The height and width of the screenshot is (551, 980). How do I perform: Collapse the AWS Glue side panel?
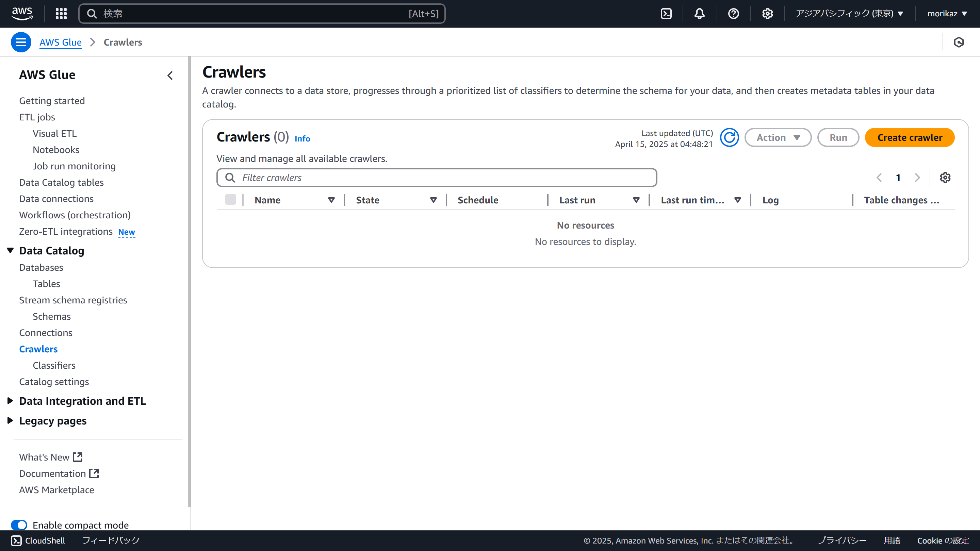[x=170, y=75]
